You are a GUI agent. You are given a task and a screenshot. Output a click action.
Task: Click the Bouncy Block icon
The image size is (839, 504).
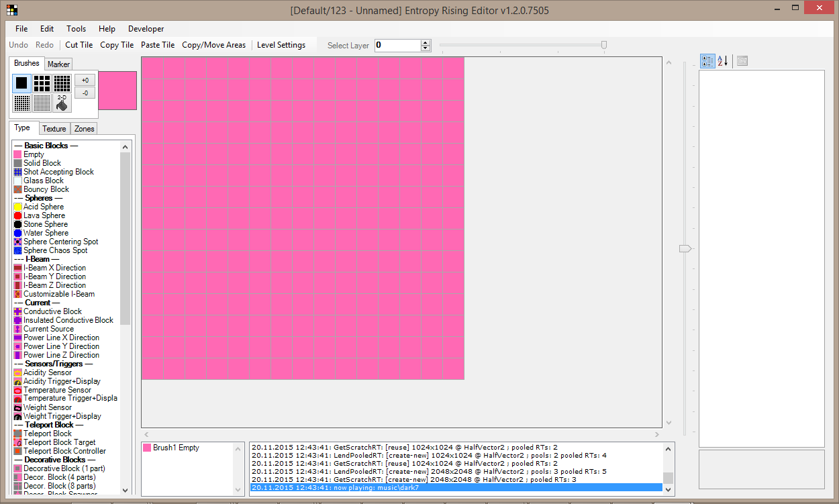(x=17, y=189)
